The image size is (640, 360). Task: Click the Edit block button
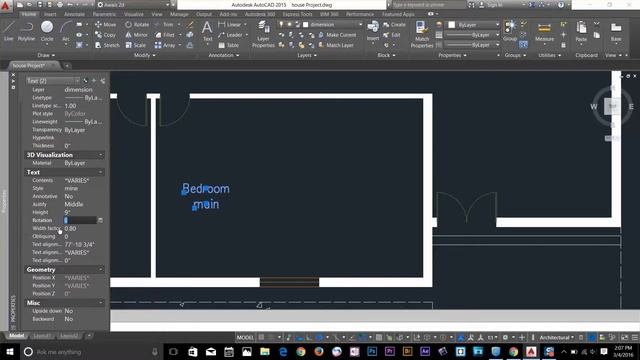(x=392, y=35)
